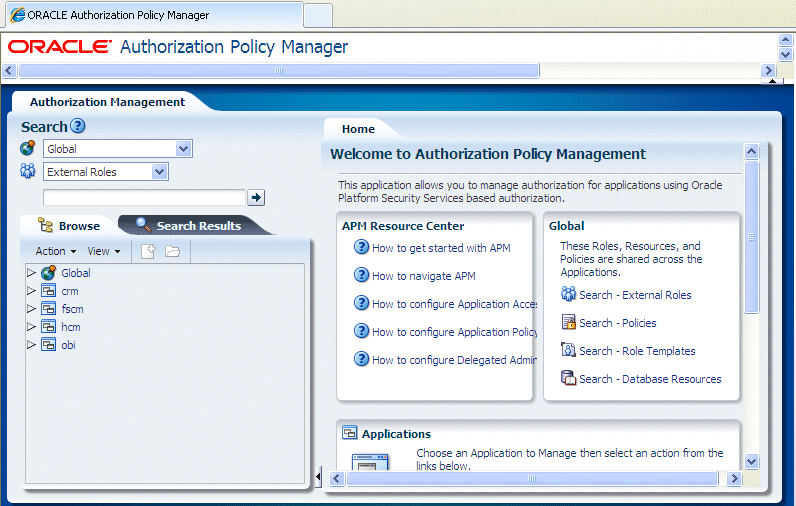Expand the crm tree node
Viewport: 796px width, 506px height.
[31, 291]
